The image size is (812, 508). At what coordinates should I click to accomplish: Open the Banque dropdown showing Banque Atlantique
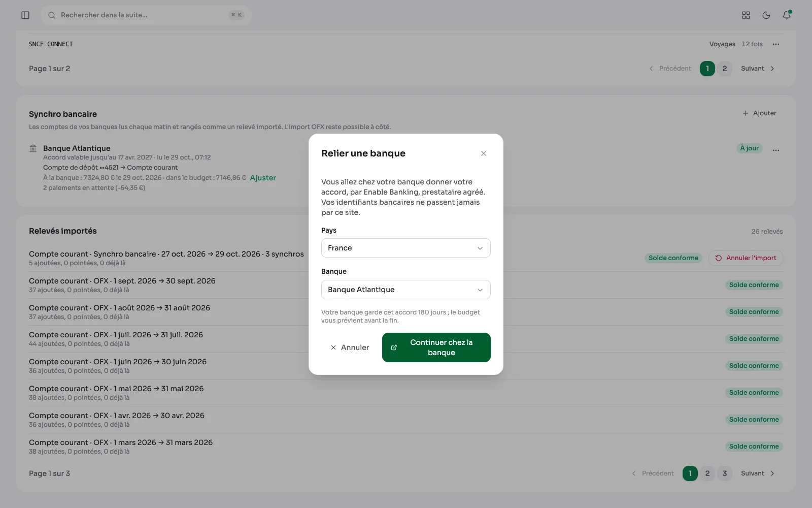406,290
